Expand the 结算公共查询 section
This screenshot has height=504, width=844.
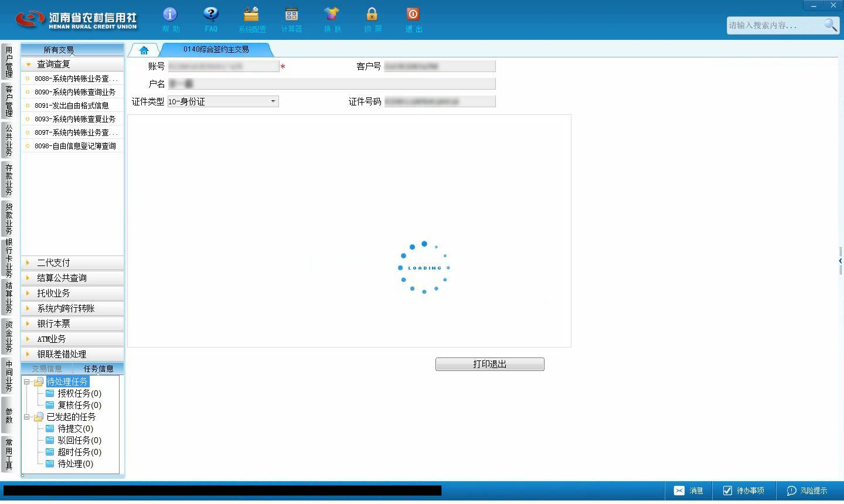coord(72,278)
